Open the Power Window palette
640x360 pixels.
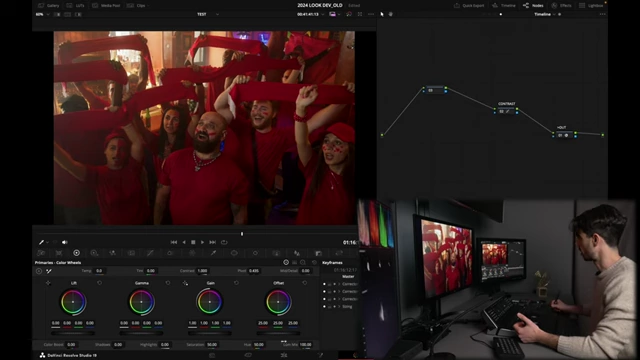234,253
